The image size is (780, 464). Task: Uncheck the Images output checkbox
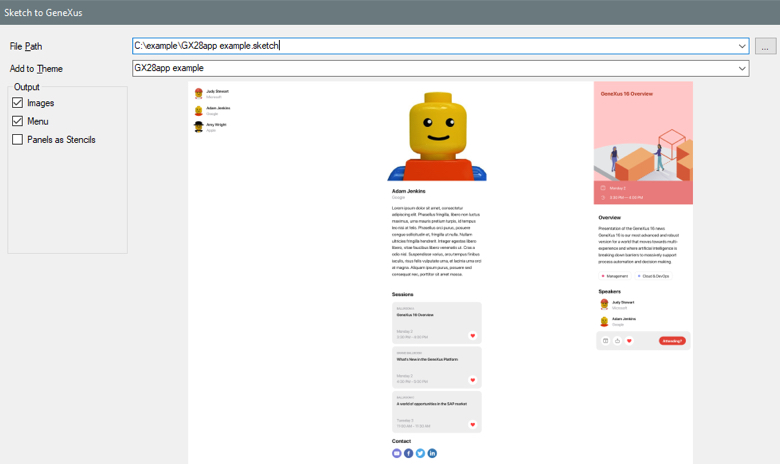click(x=17, y=103)
